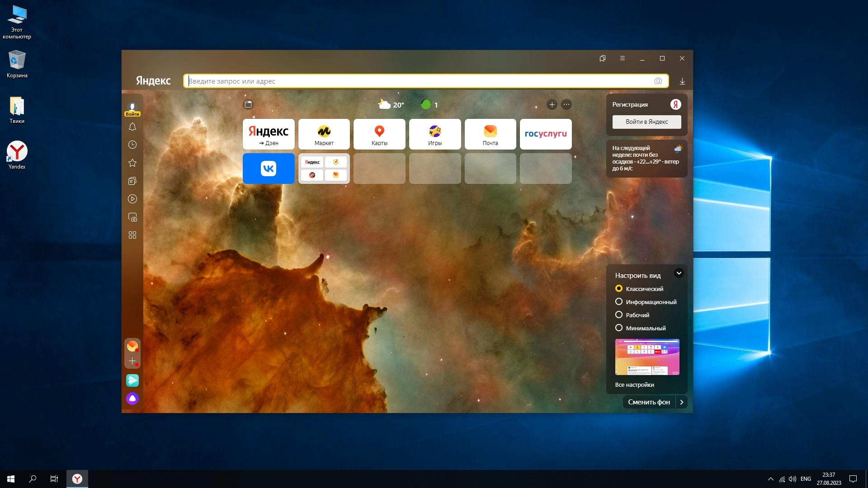Click the Windows Start button
The image size is (868, 488).
[x=11, y=479]
